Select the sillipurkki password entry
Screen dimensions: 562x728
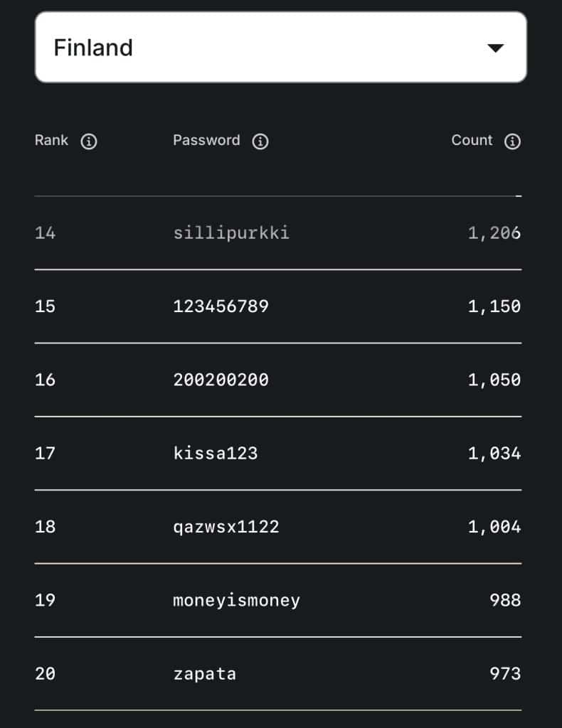pyautogui.click(x=231, y=233)
